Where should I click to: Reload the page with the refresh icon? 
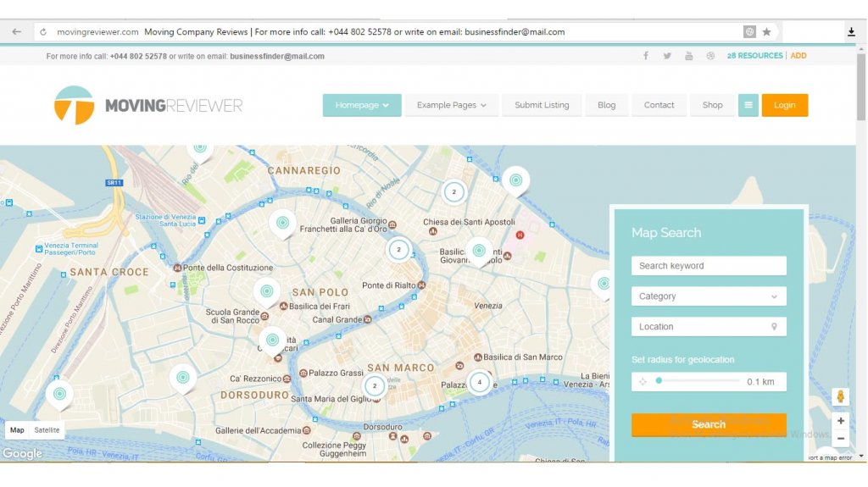[x=43, y=32]
